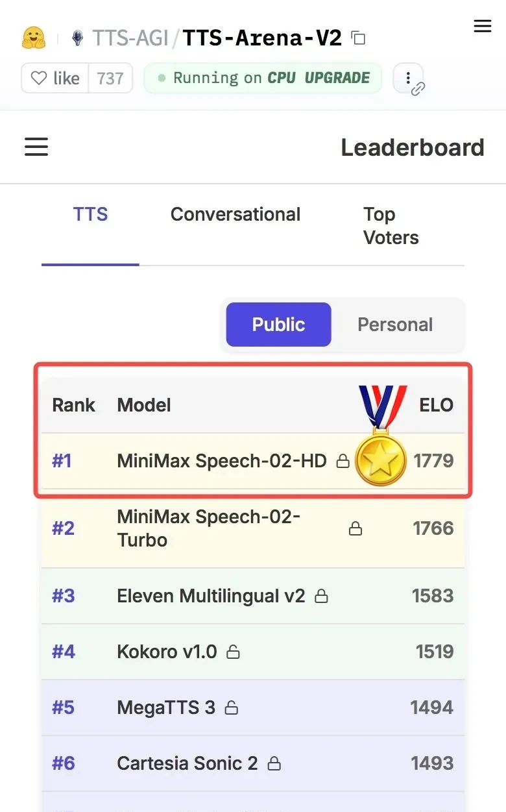
Task: Select the TTS tab
Action: pyautogui.click(x=90, y=215)
